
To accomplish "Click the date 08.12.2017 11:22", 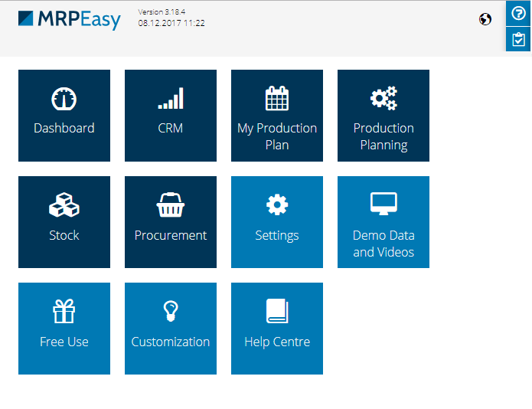I will [x=171, y=23].
